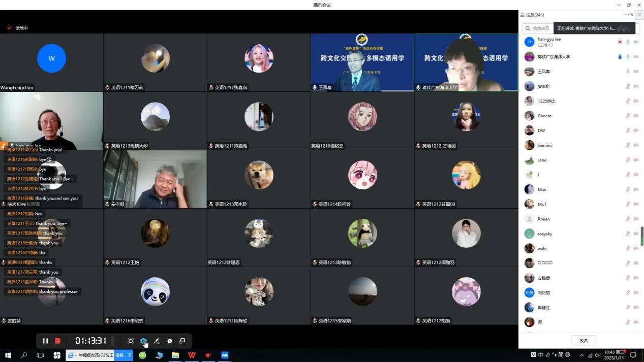Select the pen annotation tool
This screenshot has height=362, width=644.
157,341
